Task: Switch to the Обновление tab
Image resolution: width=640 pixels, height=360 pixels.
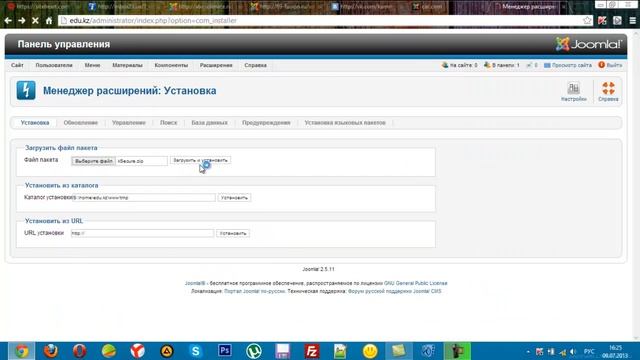Action: [80, 123]
